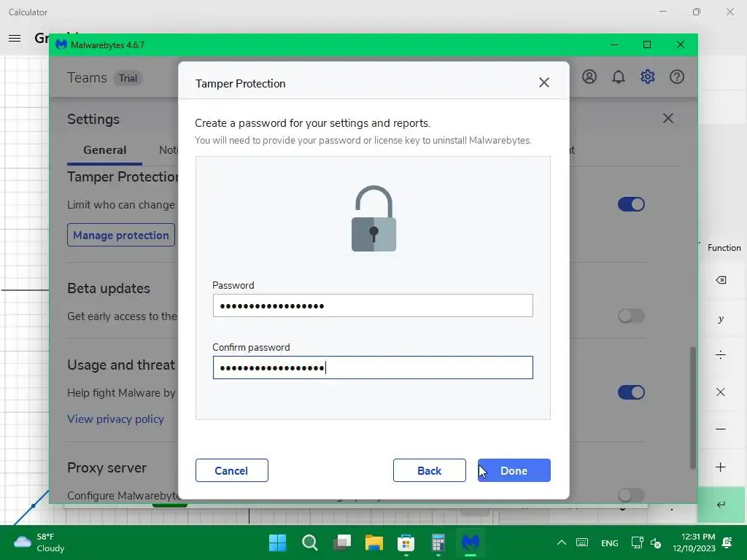The image size is (747, 560).
Task: Open the Malwarebytes account profile icon
Action: [x=589, y=77]
